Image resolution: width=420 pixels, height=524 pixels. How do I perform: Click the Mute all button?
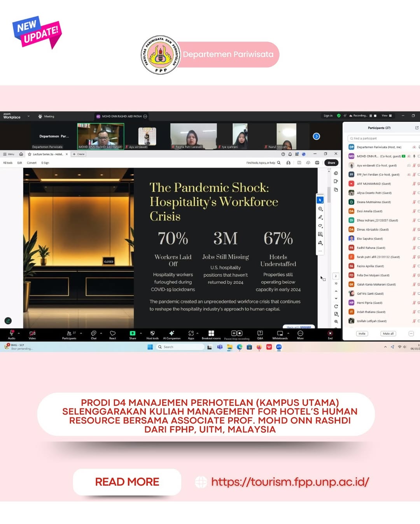(x=388, y=334)
